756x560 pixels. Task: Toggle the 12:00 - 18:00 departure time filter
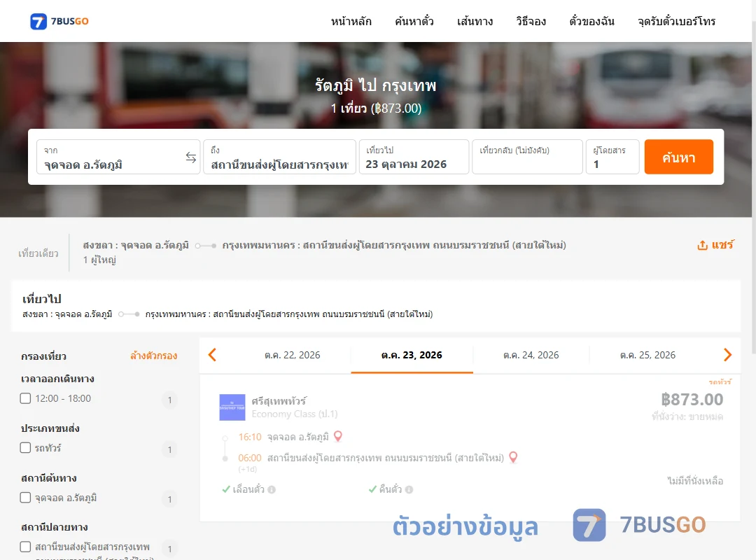click(26, 398)
